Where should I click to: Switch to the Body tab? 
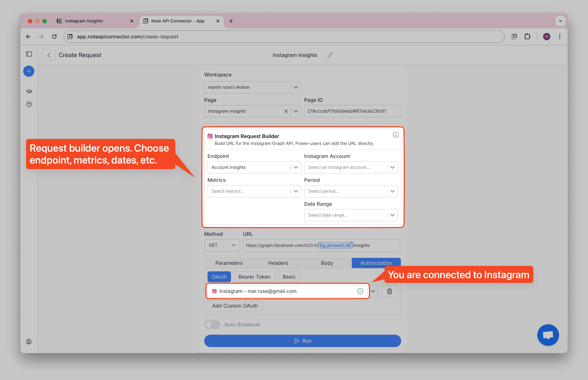coord(327,263)
